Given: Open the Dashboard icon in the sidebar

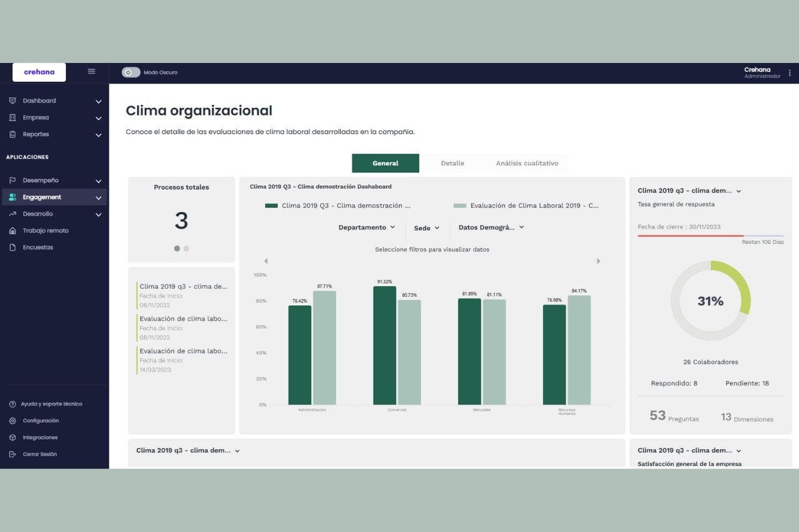Looking at the screenshot, I should 11,100.
